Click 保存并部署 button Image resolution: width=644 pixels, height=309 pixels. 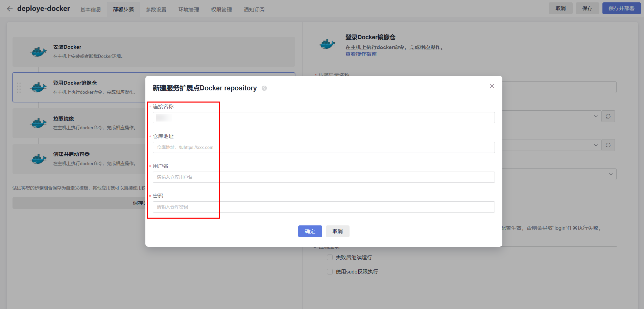622,8
